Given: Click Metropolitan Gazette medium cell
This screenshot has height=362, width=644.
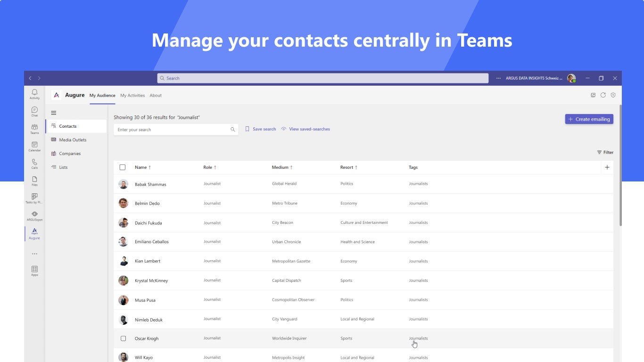Looking at the screenshot, I should (x=291, y=261).
